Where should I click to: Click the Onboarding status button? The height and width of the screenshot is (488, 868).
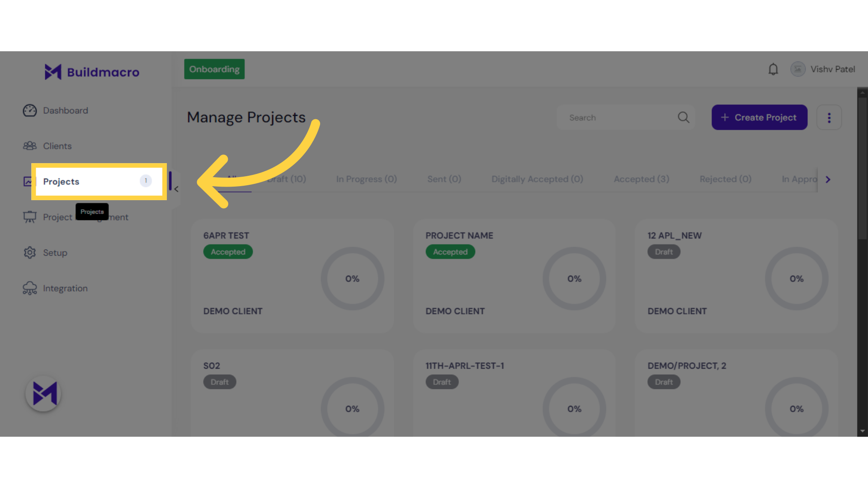(214, 69)
